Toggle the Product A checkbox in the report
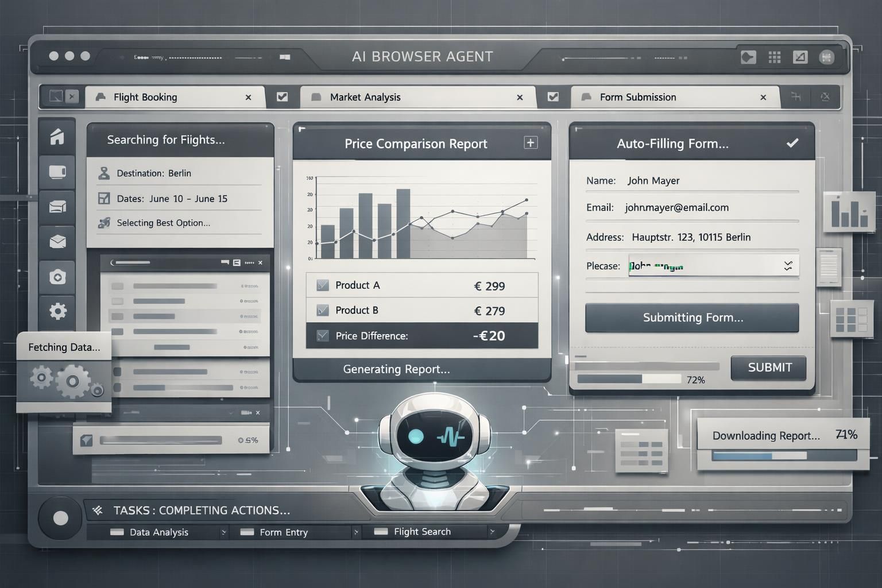The height and width of the screenshot is (588, 882). (322, 285)
